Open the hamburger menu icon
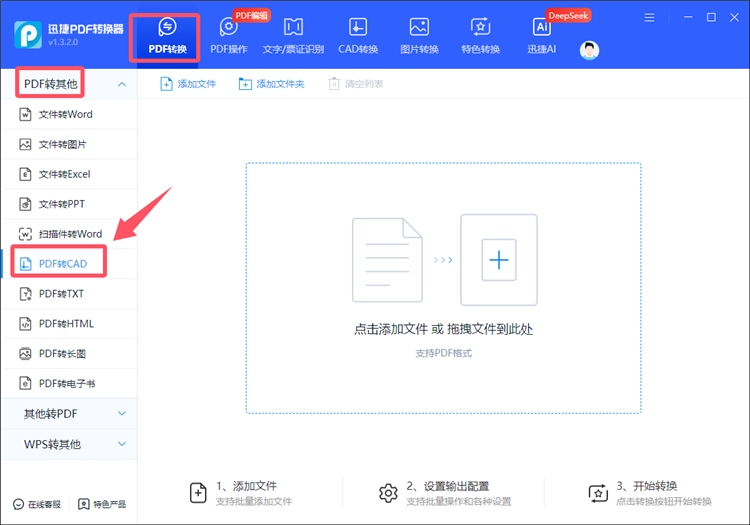 coord(649,18)
